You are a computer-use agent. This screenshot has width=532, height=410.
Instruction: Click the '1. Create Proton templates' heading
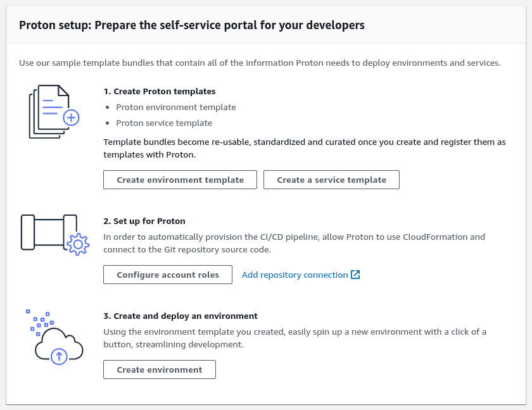point(160,92)
